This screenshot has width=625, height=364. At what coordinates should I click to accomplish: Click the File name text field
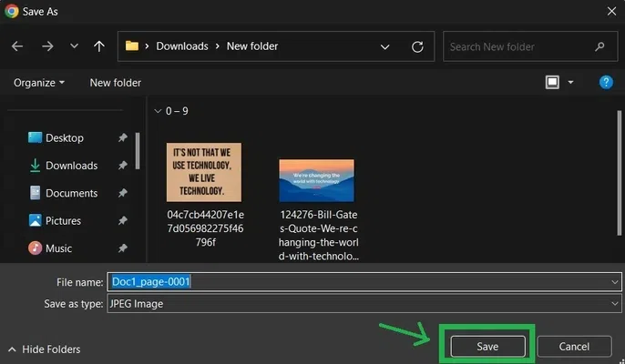tap(364, 282)
